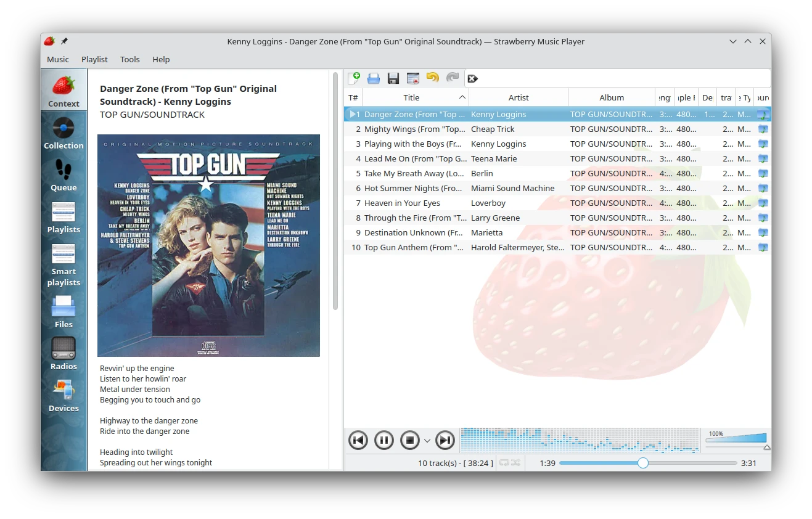
Task: Open the Tools menu
Action: pos(129,59)
